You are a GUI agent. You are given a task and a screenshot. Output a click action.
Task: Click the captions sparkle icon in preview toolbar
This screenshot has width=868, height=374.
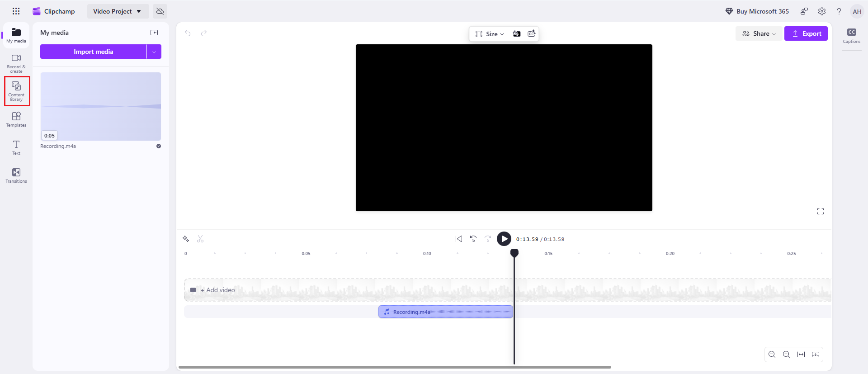(532, 33)
